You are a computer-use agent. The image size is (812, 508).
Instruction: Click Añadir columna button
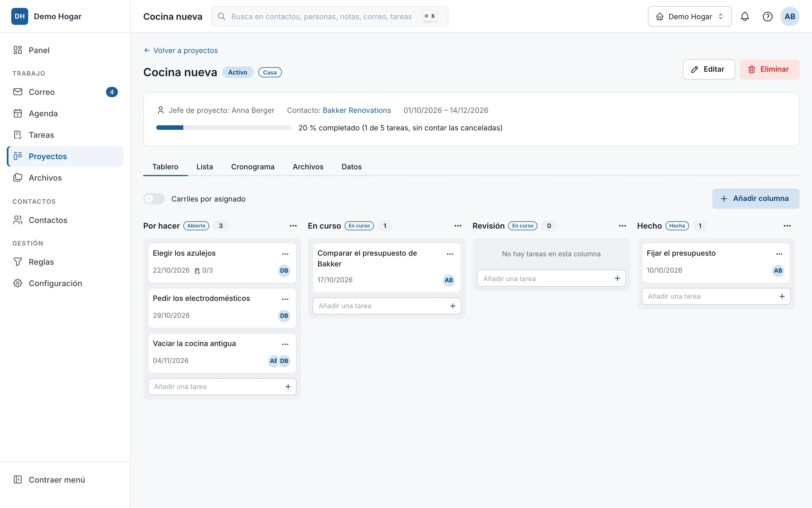coord(756,199)
